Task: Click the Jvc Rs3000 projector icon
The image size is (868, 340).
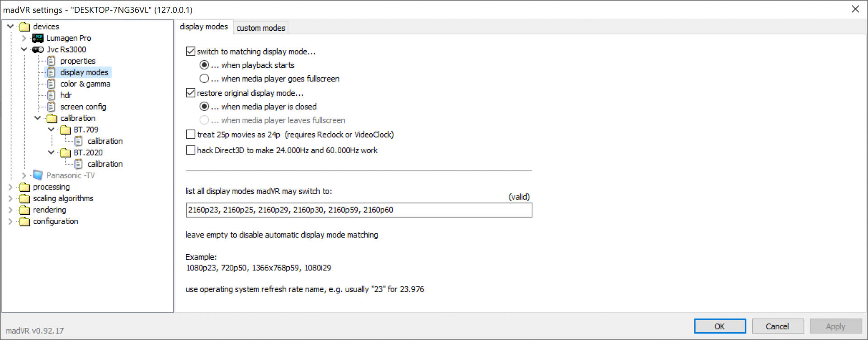Action: click(x=38, y=49)
